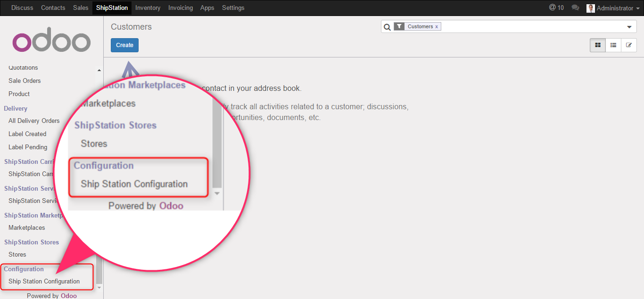Open the Stores sidebar item
644x299 pixels.
(x=17, y=255)
